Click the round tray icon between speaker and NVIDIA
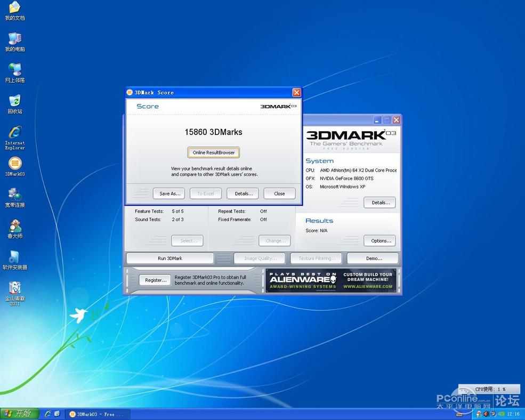Image resolution: width=525 pixels, height=420 pixels. pos(493,414)
